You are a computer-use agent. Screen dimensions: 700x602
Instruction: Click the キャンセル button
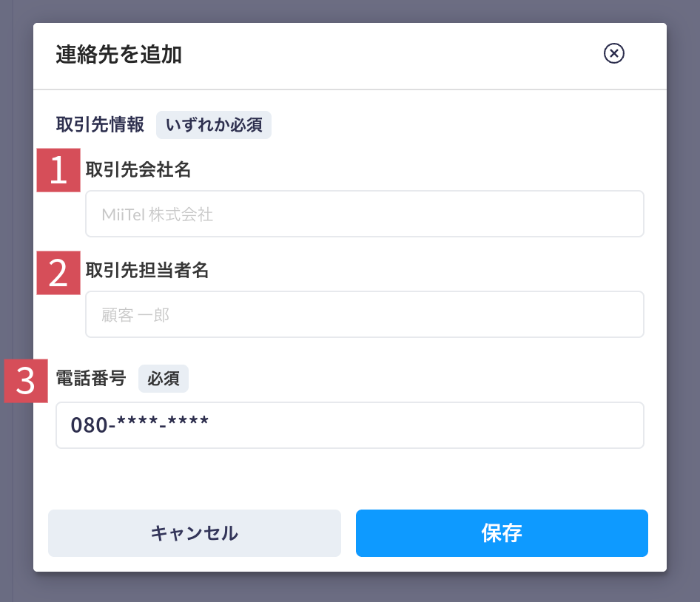click(195, 532)
